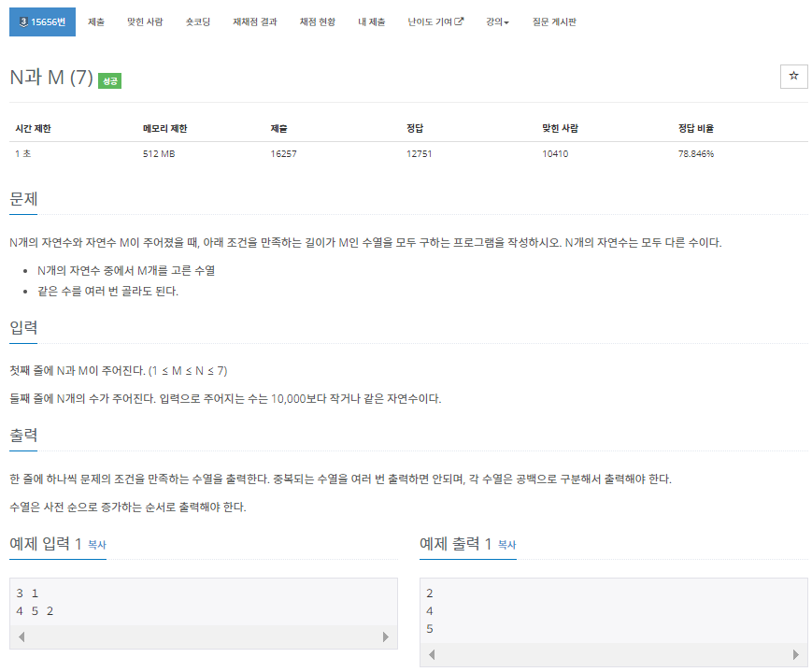
Task: Click the 16257 제출 count
Action: [283, 154]
